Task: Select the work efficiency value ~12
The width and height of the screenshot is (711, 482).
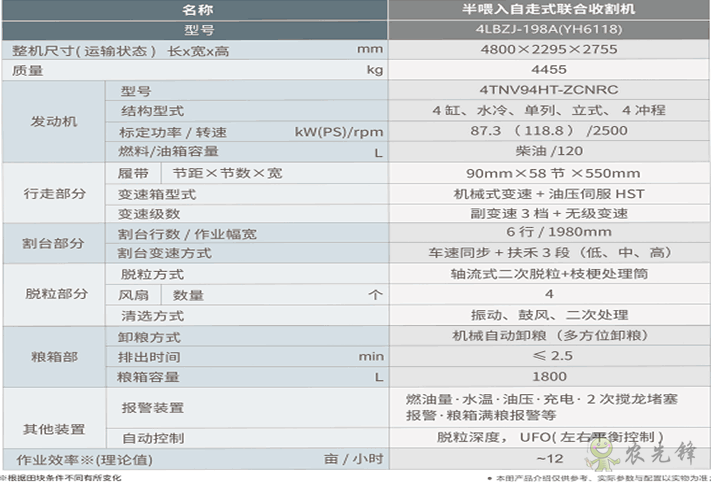Action: pos(549,459)
